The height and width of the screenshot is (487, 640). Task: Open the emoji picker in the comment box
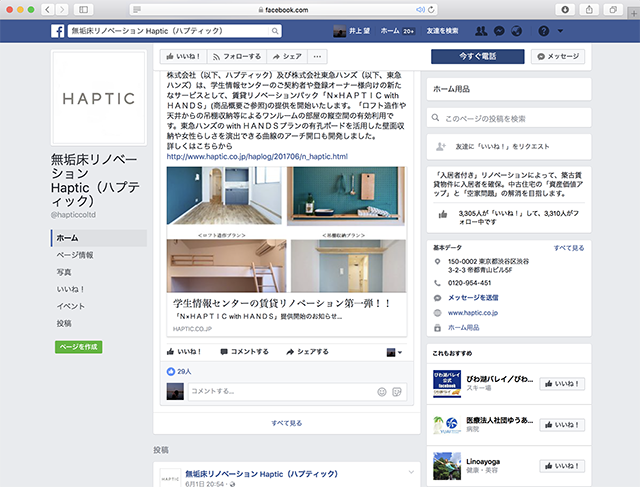(x=382, y=392)
